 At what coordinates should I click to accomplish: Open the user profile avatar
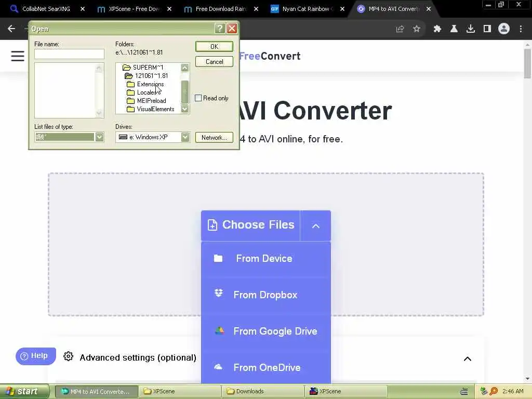point(504,29)
